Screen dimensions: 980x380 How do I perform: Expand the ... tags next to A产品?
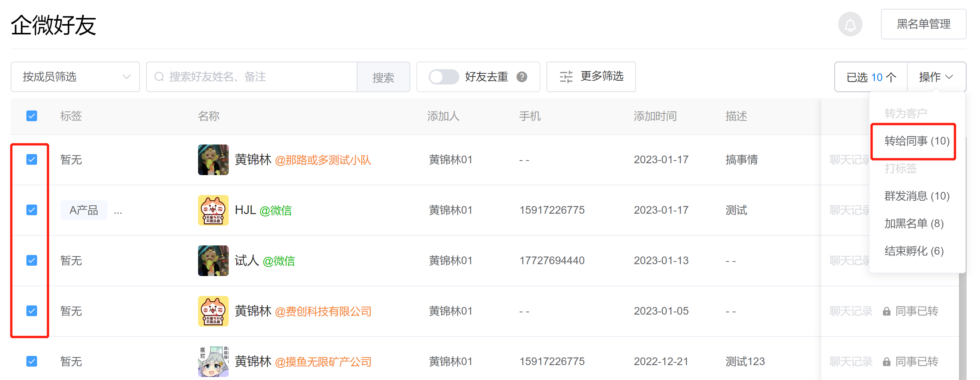[x=118, y=211]
